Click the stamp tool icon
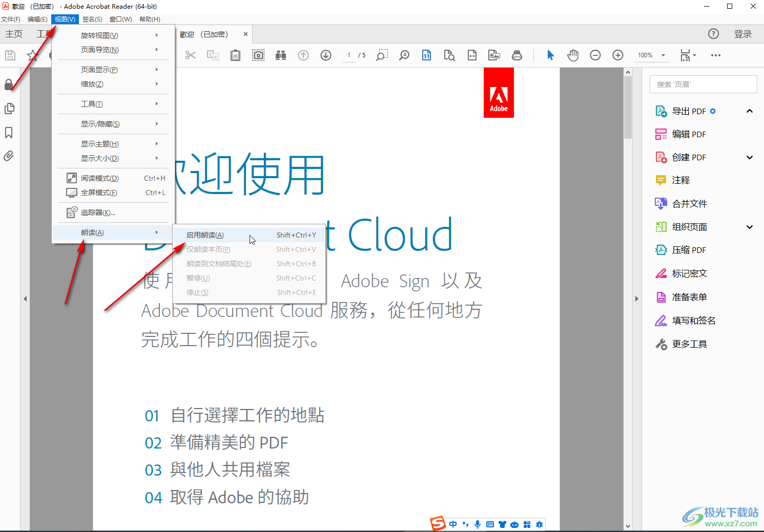Image resolution: width=764 pixels, height=532 pixels. click(x=517, y=55)
